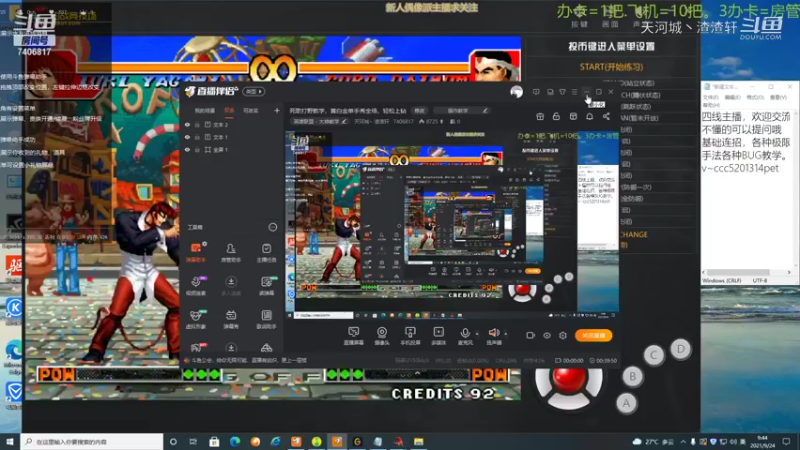Add a 多媒体 multimedia source
This screenshot has height=450, width=800.
(438, 336)
